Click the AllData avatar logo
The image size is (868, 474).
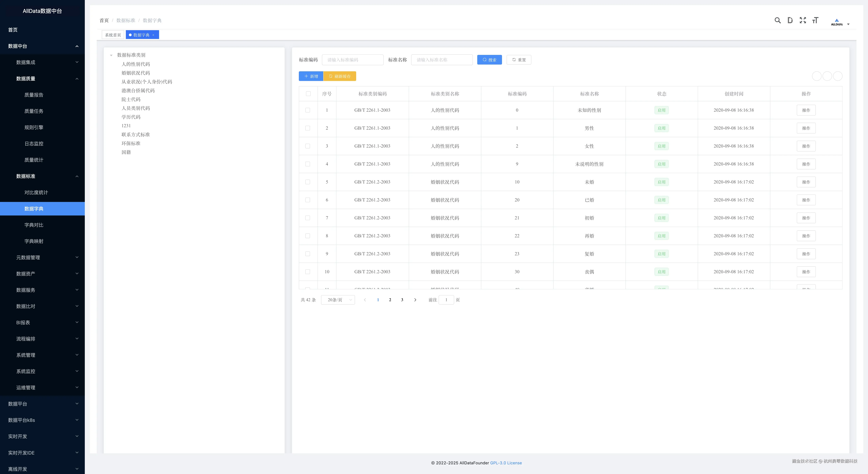tap(836, 22)
